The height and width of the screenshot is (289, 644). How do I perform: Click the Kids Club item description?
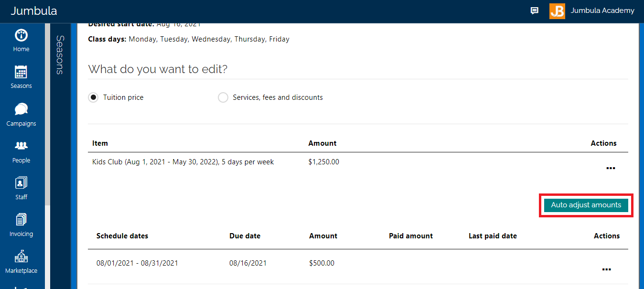pyautogui.click(x=183, y=162)
